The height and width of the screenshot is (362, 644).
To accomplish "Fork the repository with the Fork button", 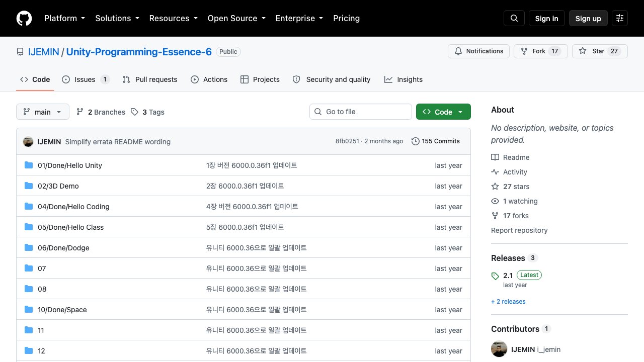I will tap(541, 51).
